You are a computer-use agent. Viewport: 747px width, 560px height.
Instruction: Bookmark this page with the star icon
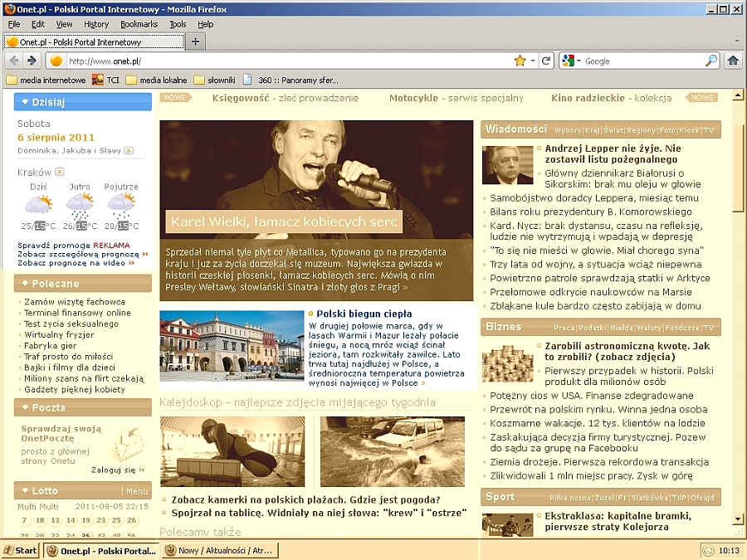(x=520, y=61)
